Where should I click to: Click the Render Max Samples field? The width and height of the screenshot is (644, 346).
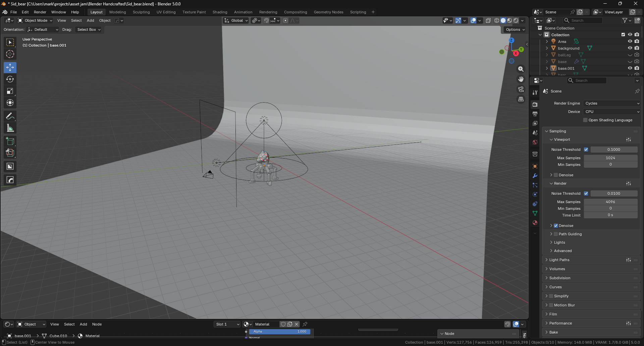[610, 202]
